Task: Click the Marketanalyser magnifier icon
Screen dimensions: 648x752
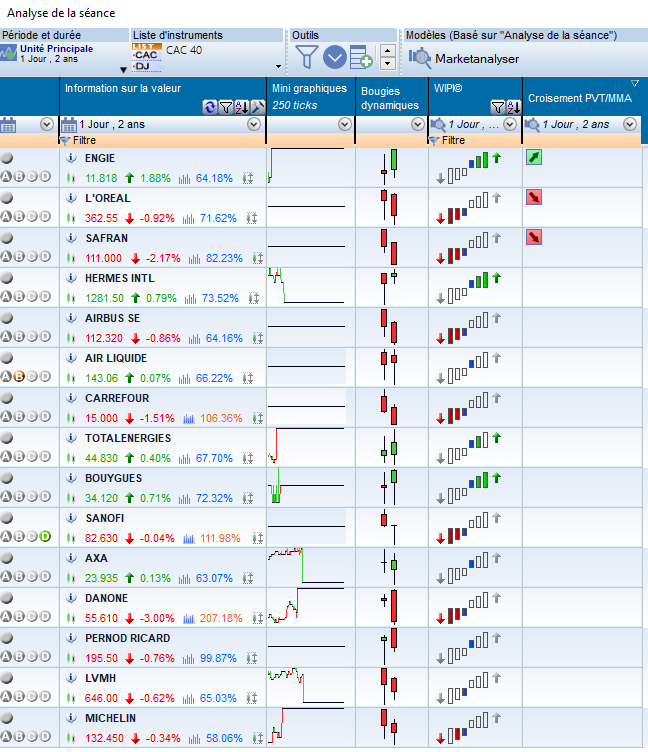Action: (x=420, y=58)
